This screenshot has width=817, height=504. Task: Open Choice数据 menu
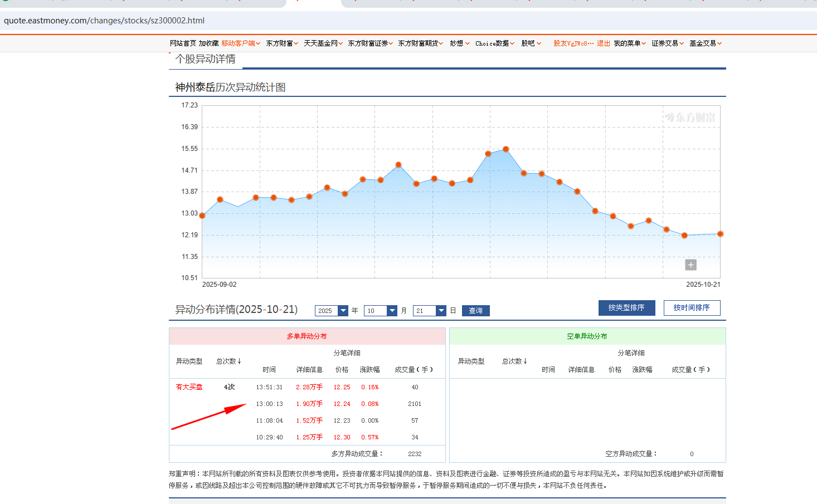pyautogui.click(x=495, y=43)
